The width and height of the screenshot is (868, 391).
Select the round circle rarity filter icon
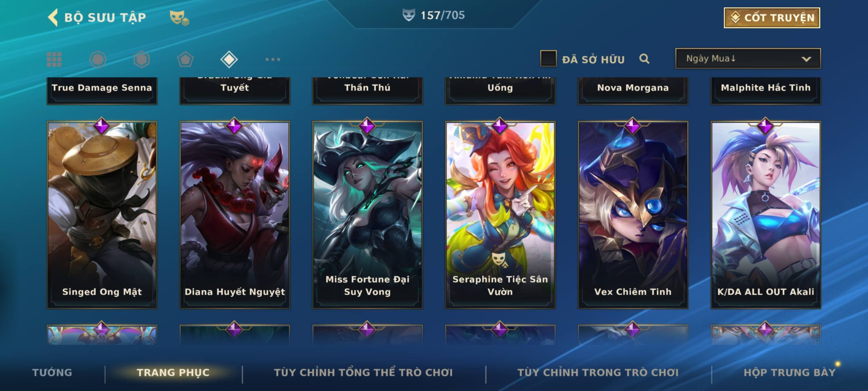tap(98, 59)
